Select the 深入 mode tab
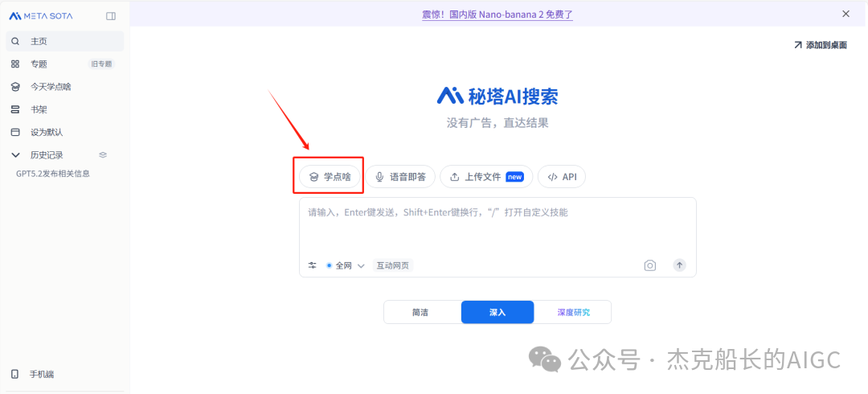Viewport: 868px width, 394px height. (497, 312)
